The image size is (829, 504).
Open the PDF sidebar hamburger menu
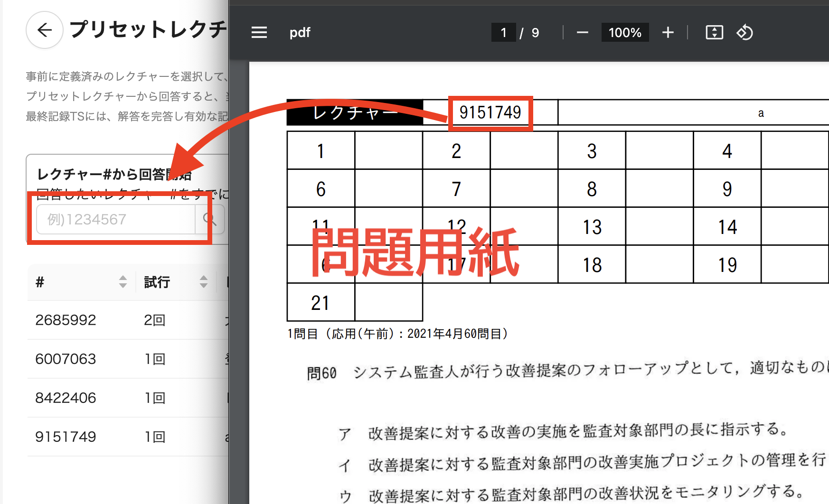click(x=259, y=32)
